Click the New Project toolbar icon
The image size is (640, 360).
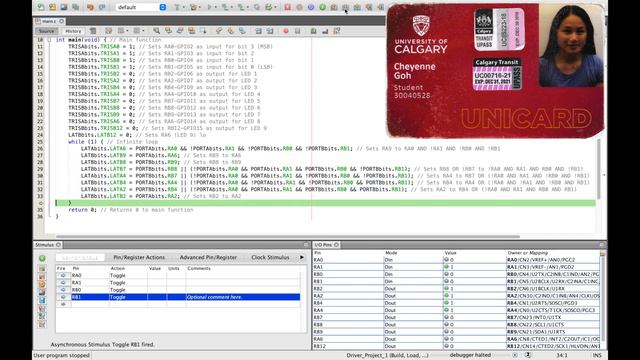[52, 7]
